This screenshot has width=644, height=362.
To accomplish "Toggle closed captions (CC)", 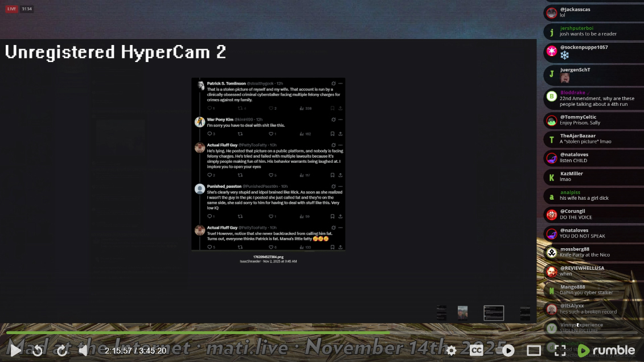I will point(477,350).
